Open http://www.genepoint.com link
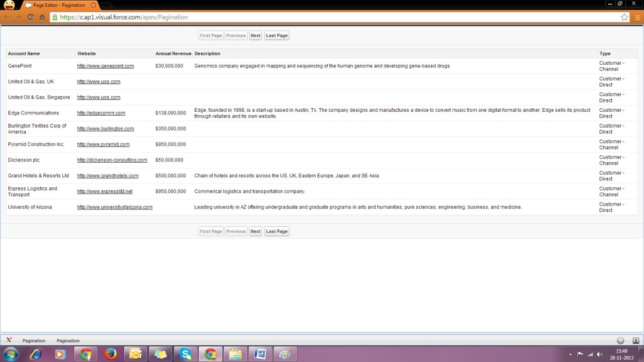Screen dimensions: 644x362 (106, 66)
